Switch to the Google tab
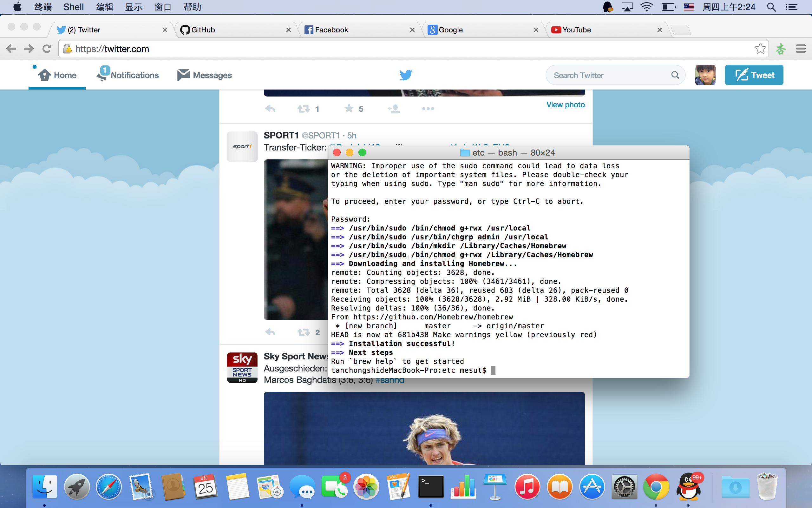Viewport: 812px width, 508px height. [483, 30]
